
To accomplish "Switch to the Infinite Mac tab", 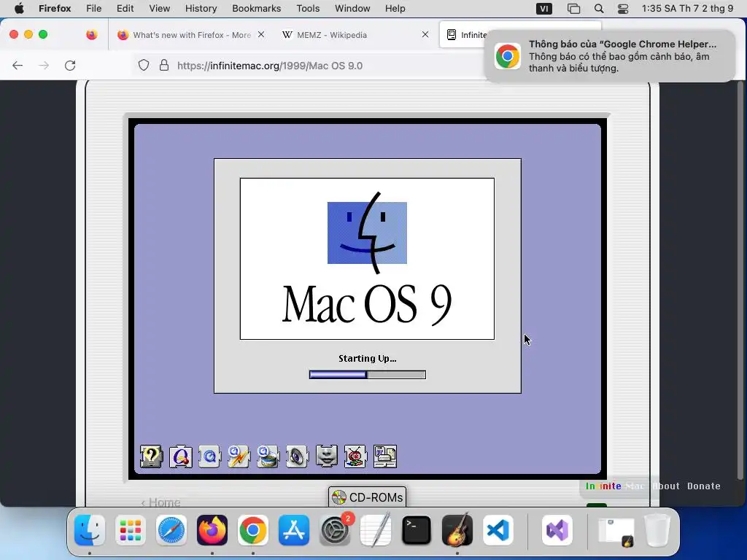I will click(467, 35).
